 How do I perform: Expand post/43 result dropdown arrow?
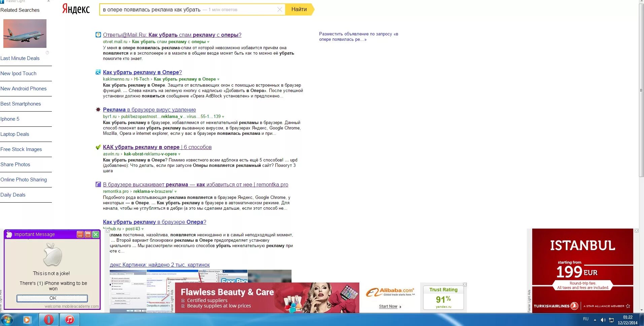pyautogui.click(x=143, y=229)
